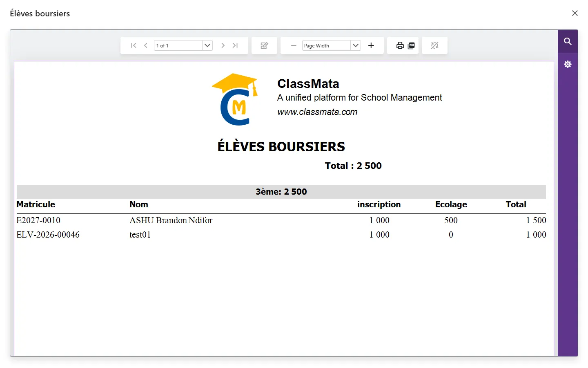Click 'A unified platform for School Management'

[360, 98]
